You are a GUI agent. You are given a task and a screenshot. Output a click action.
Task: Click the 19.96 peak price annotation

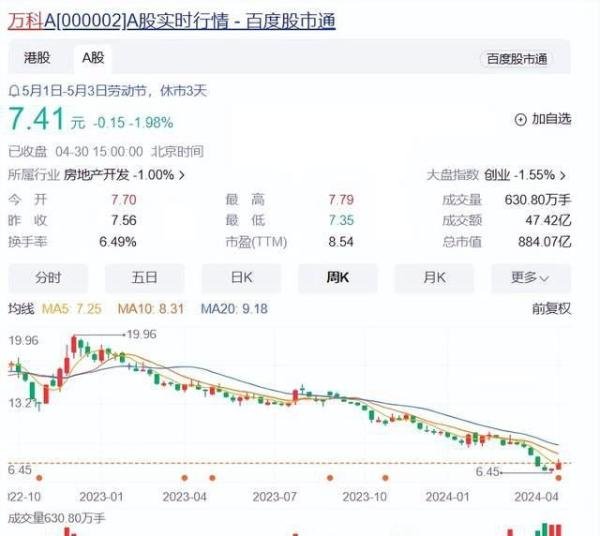click(x=141, y=334)
